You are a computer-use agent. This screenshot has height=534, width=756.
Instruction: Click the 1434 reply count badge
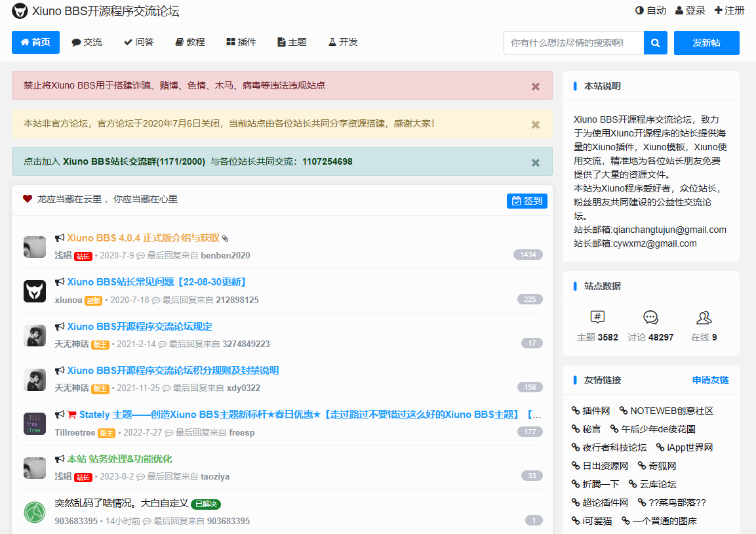(x=528, y=255)
